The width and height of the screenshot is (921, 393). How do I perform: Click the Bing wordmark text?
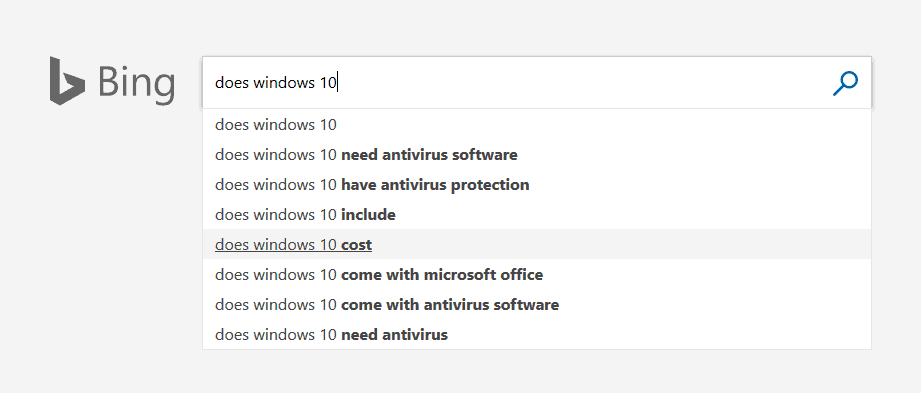click(x=136, y=83)
